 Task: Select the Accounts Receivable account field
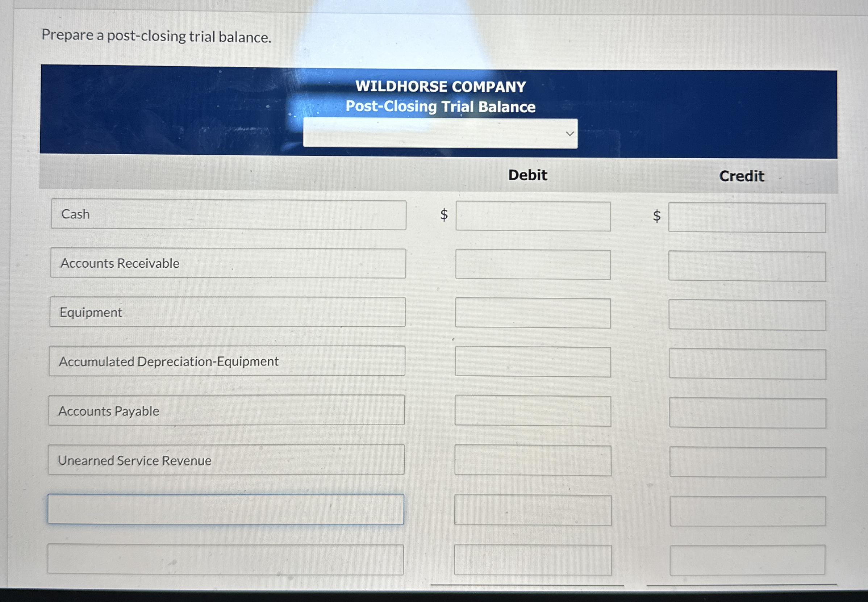click(x=226, y=264)
